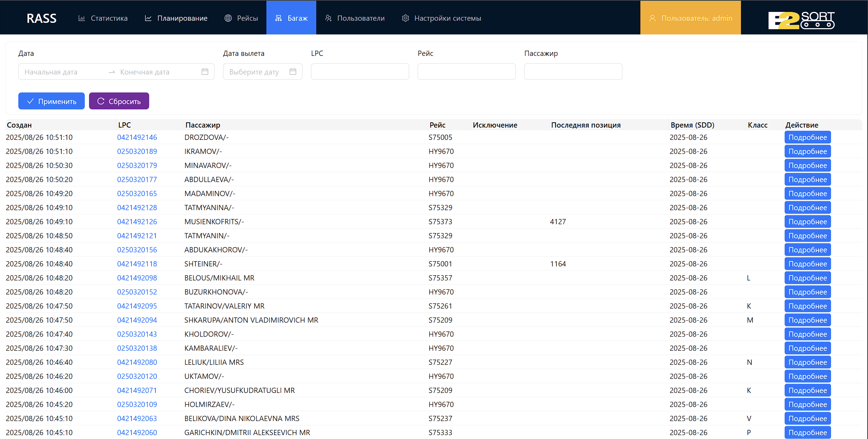Click the calendar icon in Дата вылета field
Screen dimensions: 868x439
[293, 72]
